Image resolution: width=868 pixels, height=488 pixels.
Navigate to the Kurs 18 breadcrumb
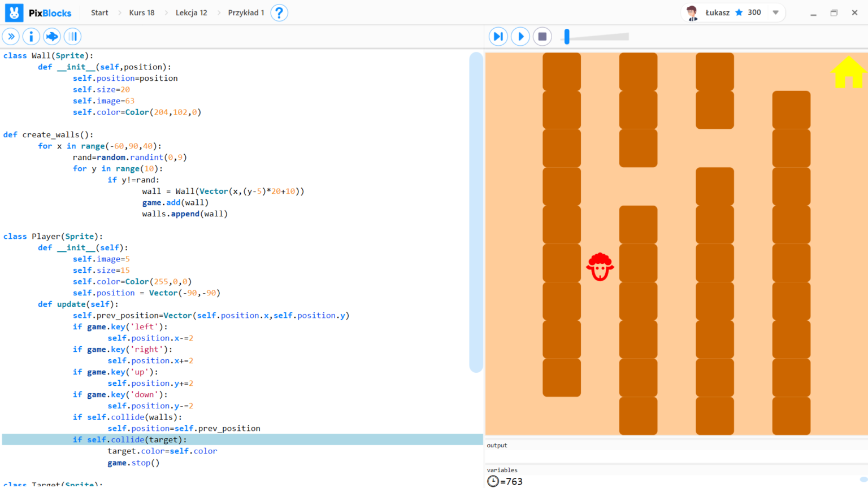point(141,12)
